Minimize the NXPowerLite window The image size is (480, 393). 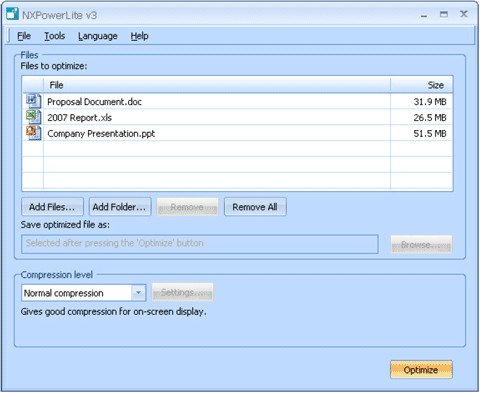click(x=424, y=15)
